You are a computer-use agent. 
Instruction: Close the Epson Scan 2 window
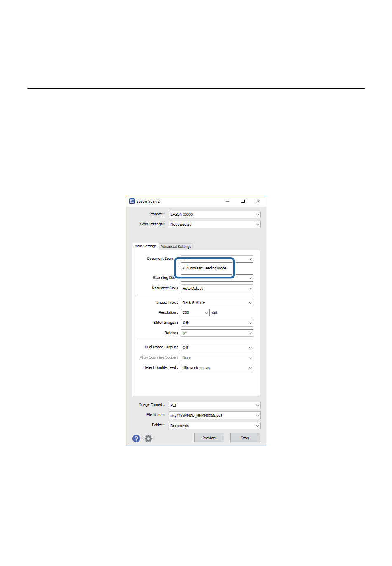point(258,201)
